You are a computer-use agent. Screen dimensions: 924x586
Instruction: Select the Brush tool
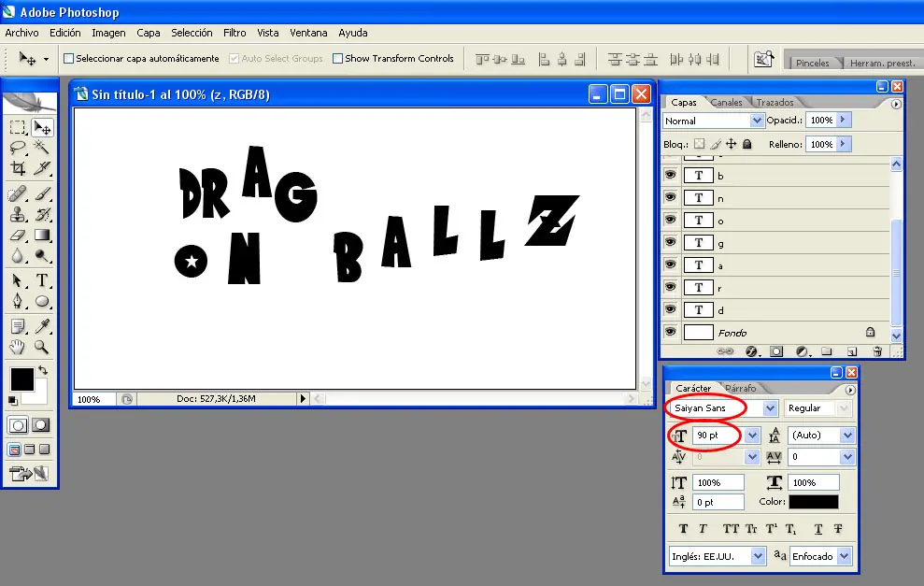(42, 193)
